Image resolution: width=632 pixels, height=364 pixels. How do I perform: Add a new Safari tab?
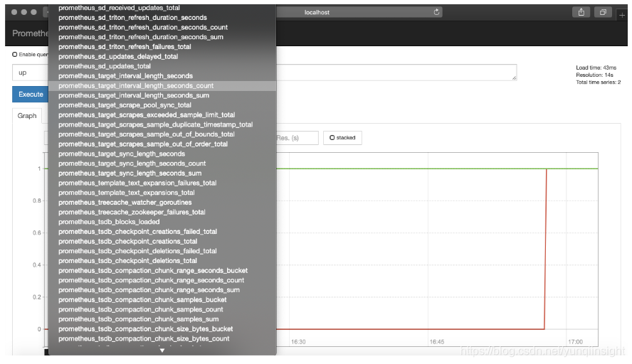[x=622, y=16]
